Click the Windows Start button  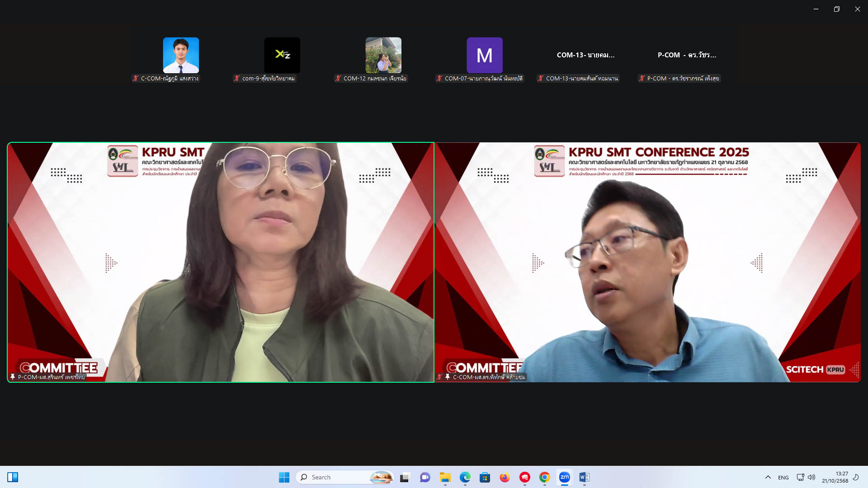point(284,477)
